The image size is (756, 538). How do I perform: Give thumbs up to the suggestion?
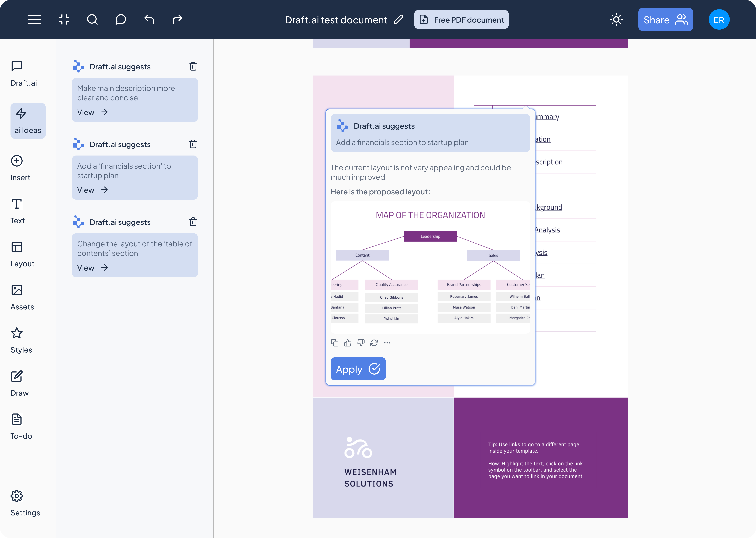pos(348,343)
